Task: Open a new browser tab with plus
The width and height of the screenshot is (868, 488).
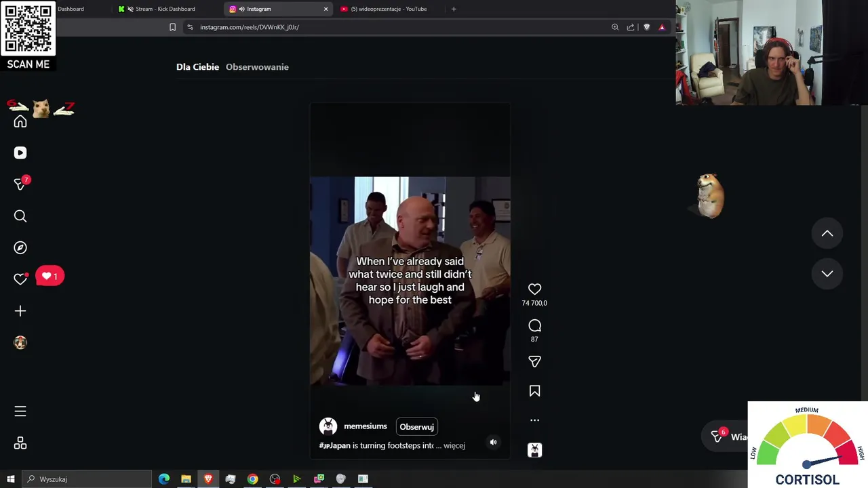Action: tap(454, 9)
